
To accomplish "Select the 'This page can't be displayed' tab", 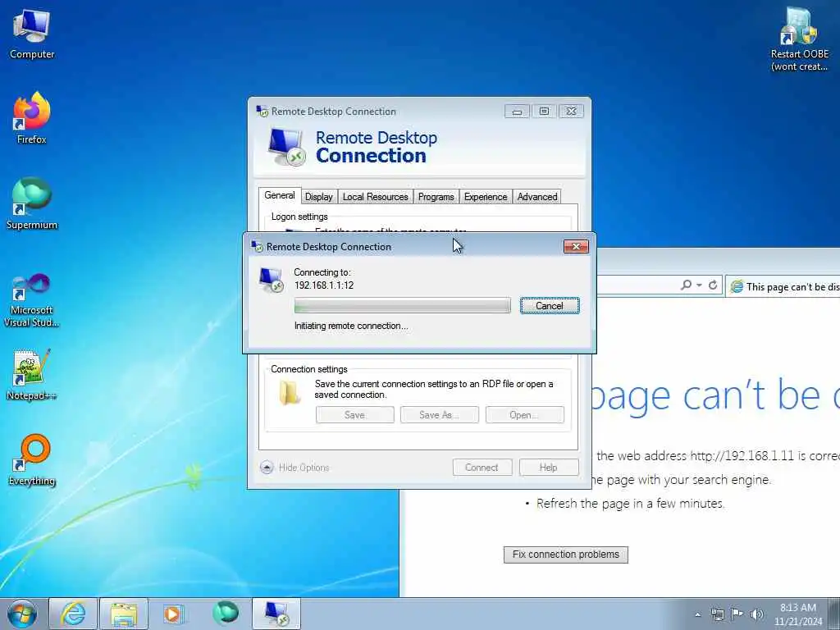I will click(783, 286).
